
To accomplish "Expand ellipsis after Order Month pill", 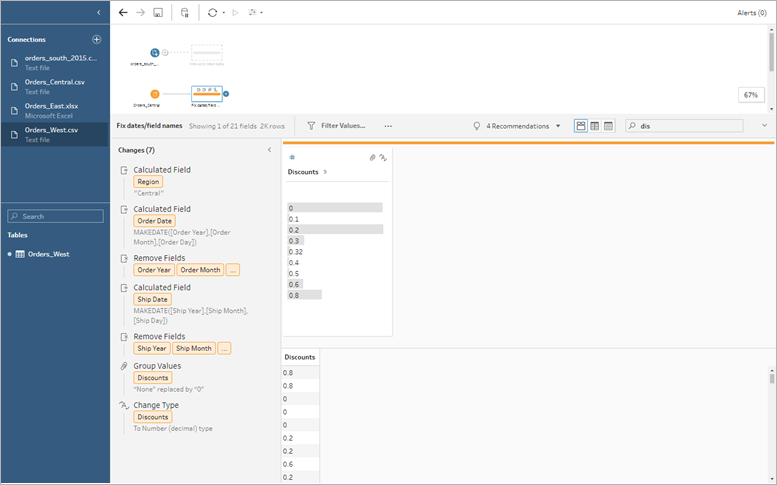I will (x=232, y=270).
